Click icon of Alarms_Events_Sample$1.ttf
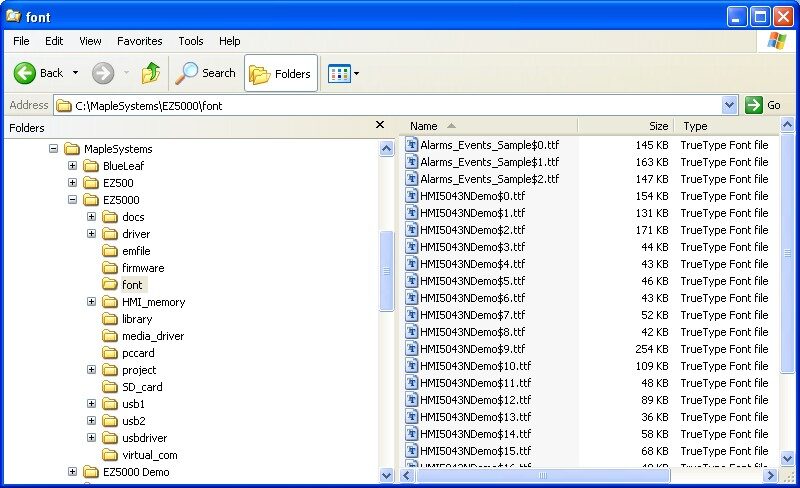800x488 pixels. [x=411, y=161]
